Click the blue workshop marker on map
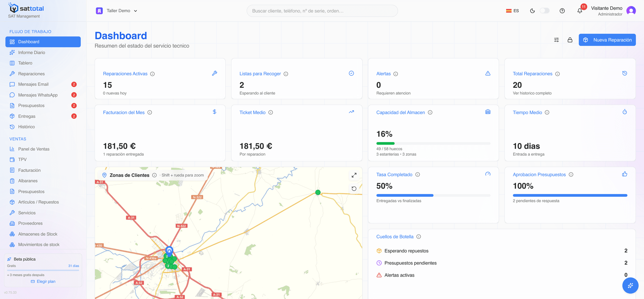Image resolution: width=644 pixels, height=299 pixels. pyautogui.click(x=169, y=250)
